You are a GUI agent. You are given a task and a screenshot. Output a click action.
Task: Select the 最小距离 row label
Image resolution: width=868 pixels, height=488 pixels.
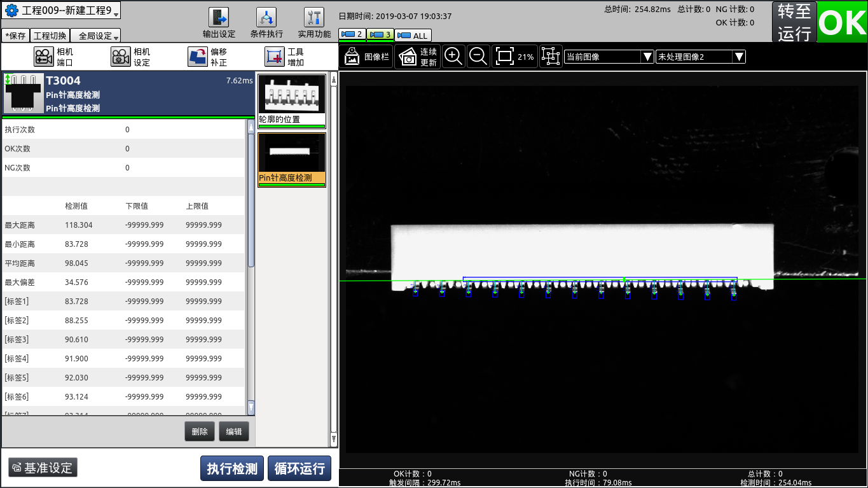pyautogui.click(x=20, y=244)
